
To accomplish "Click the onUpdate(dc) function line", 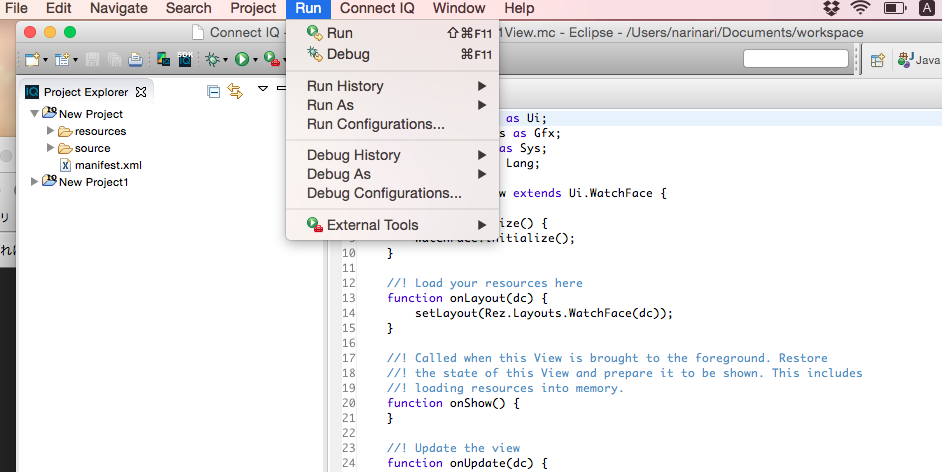I will tap(467, 463).
